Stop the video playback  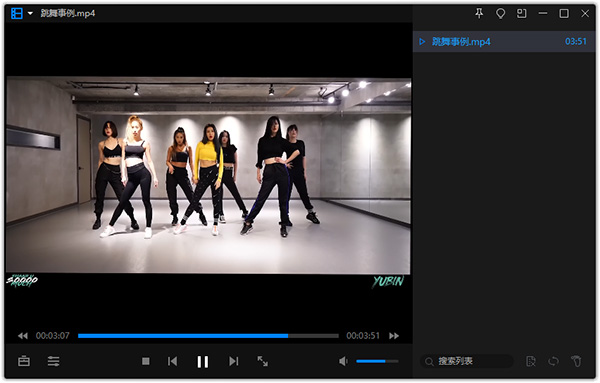click(145, 361)
